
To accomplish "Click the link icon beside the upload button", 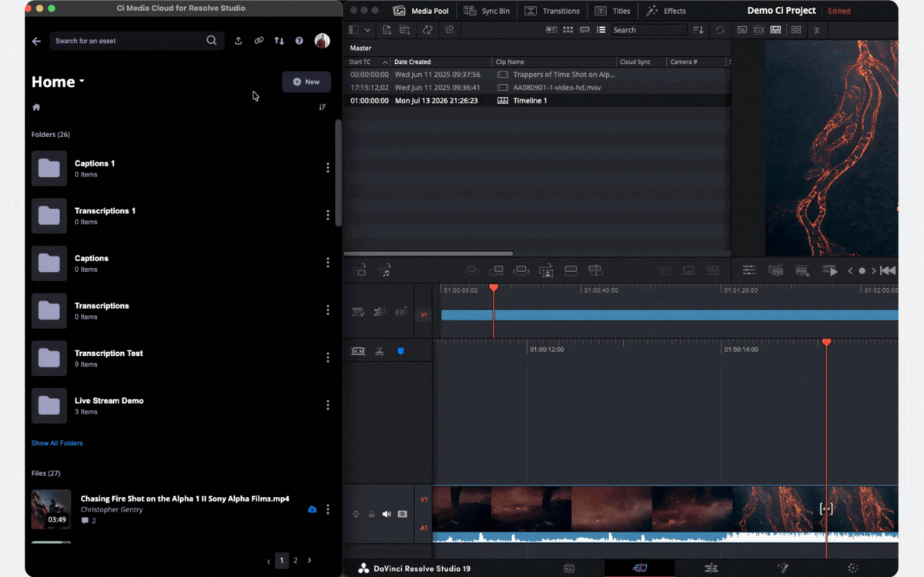I will tap(259, 41).
